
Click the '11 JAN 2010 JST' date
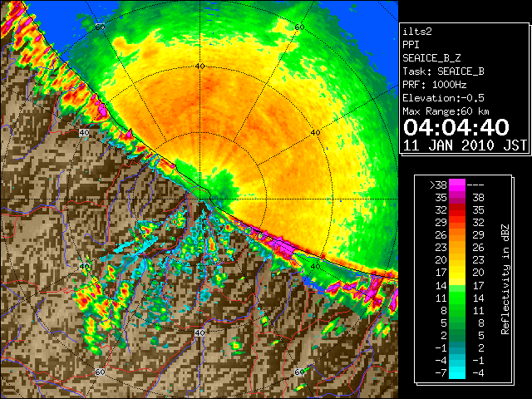[x=465, y=145]
